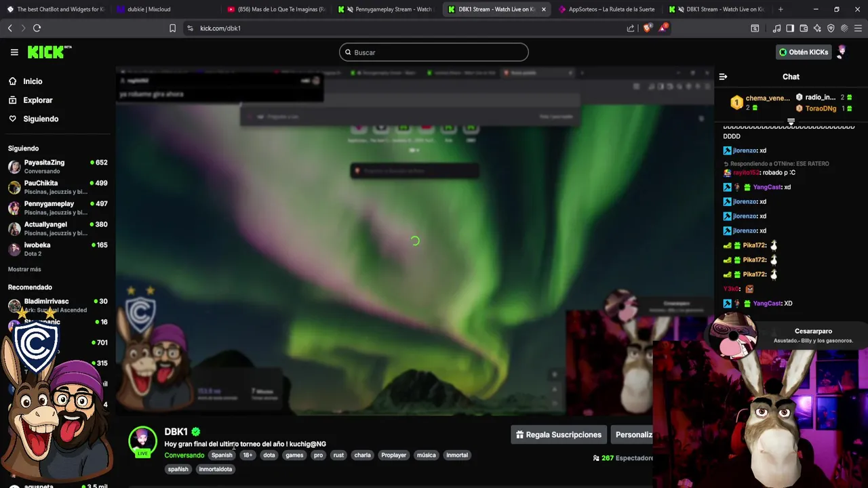Select the inmortal tag
868x488 pixels.
tap(457, 455)
